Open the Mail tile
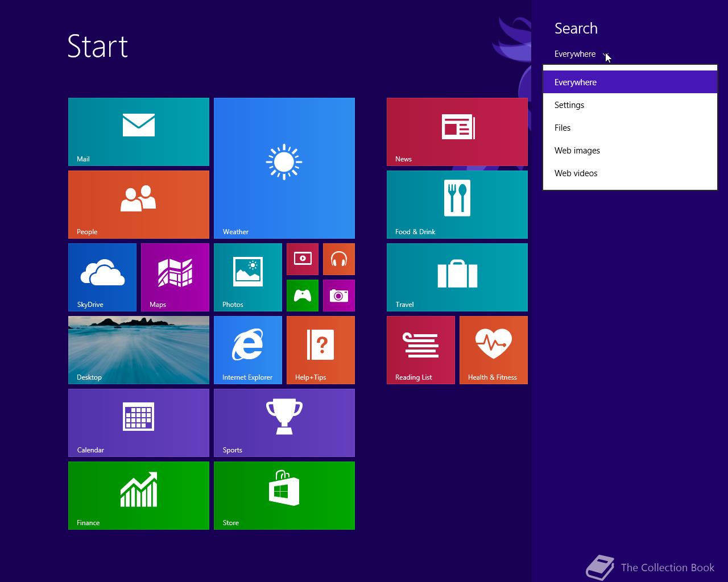 coord(139,132)
